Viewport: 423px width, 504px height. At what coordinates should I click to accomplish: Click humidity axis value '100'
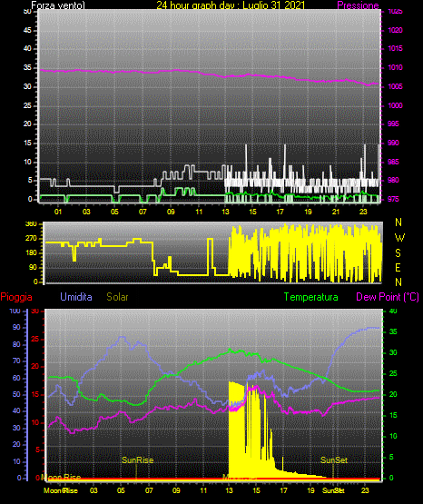coord(15,311)
